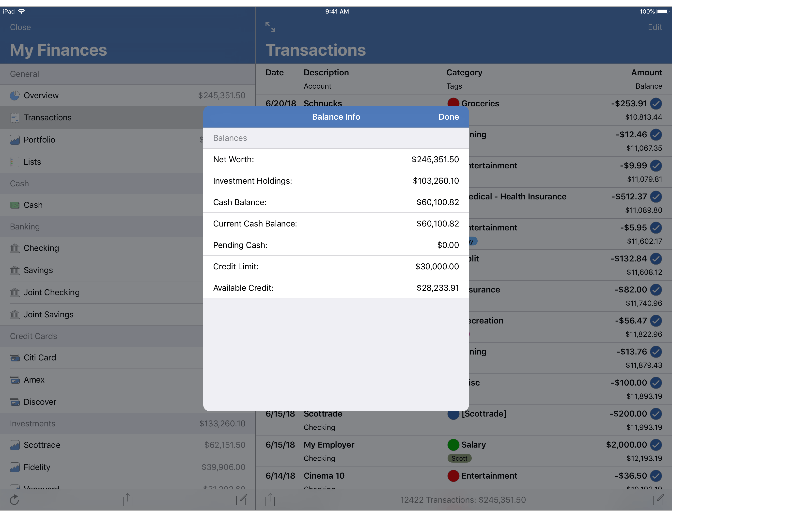Open the Cinema 10 transaction
The width and height of the screenshot is (812, 517).
[x=464, y=478]
